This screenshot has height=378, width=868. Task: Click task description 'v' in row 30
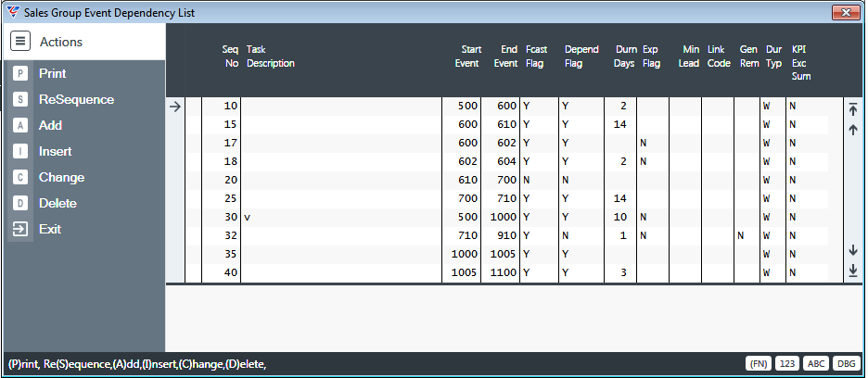tap(248, 218)
